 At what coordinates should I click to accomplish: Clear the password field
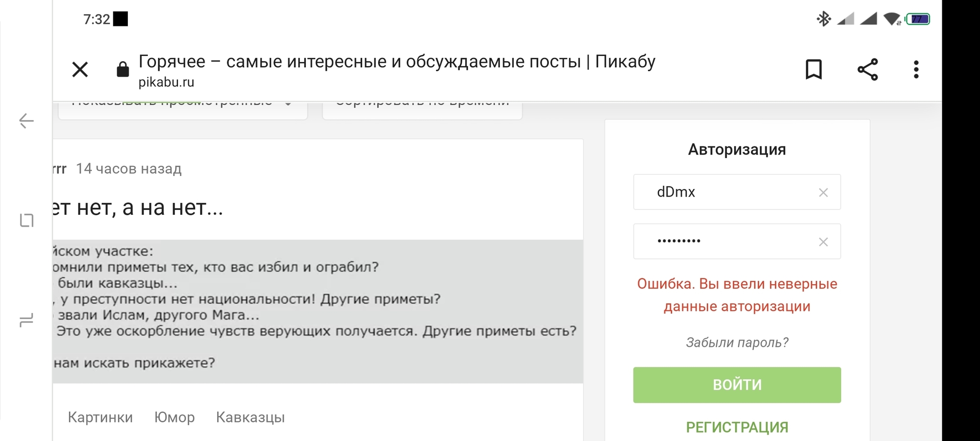pos(823,242)
